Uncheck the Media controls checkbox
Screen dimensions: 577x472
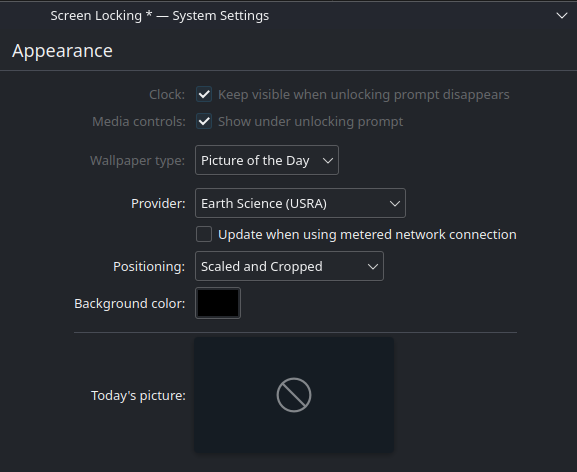click(x=204, y=121)
